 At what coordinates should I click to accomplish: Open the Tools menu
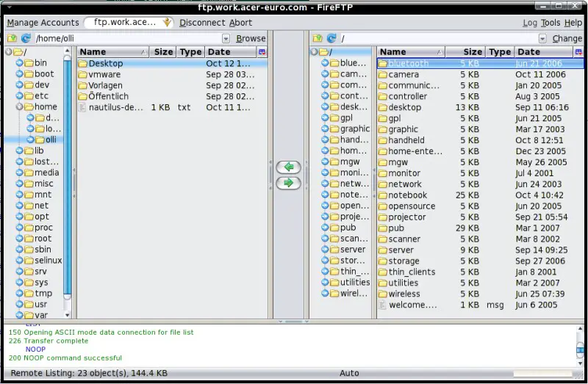coord(551,23)
